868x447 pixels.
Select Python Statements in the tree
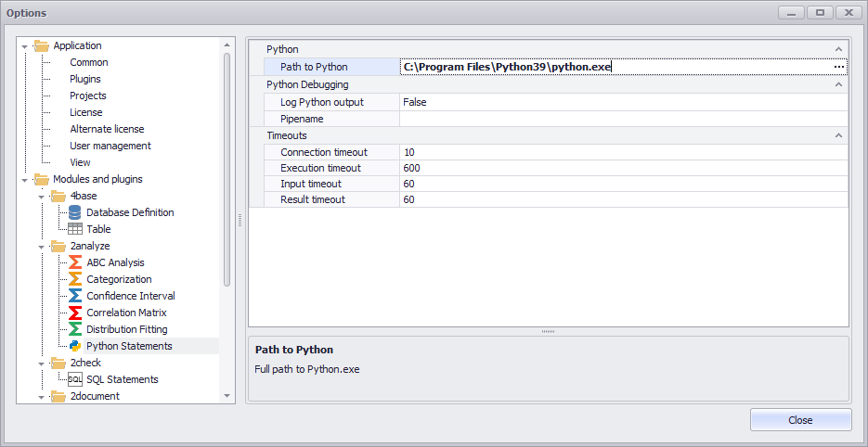130,346
